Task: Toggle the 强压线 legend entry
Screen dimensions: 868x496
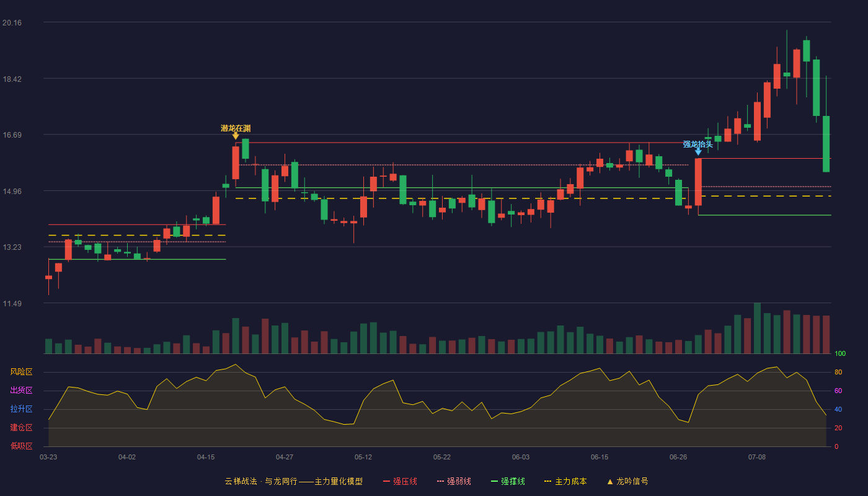Action: tap(400, 481)
